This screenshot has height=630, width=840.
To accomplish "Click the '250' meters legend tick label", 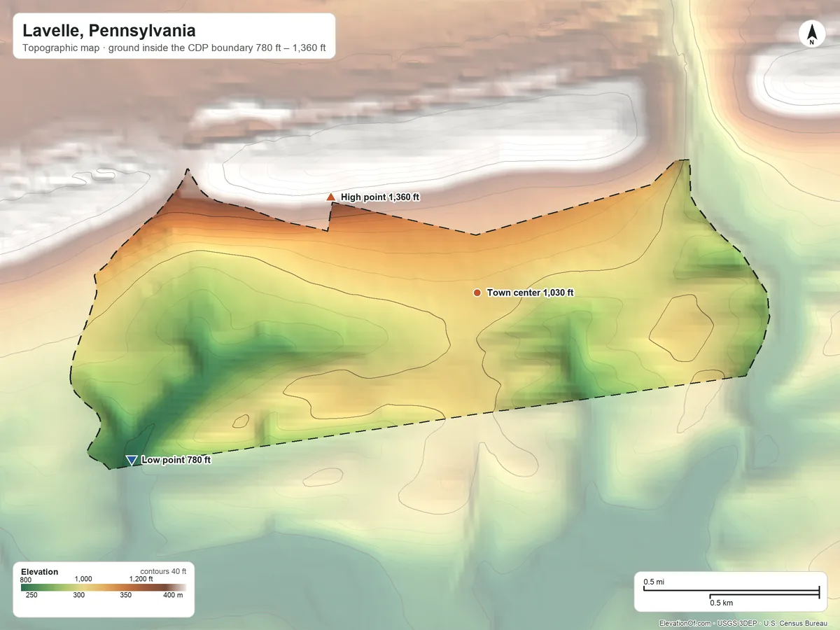I will (31, 596).
